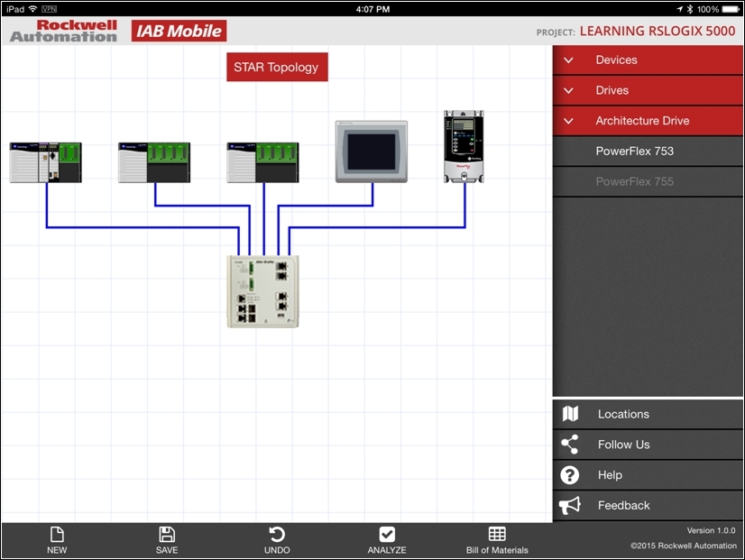
Task: Click the SAVE floppy disk icon
Action: click(x=167, y=534)
